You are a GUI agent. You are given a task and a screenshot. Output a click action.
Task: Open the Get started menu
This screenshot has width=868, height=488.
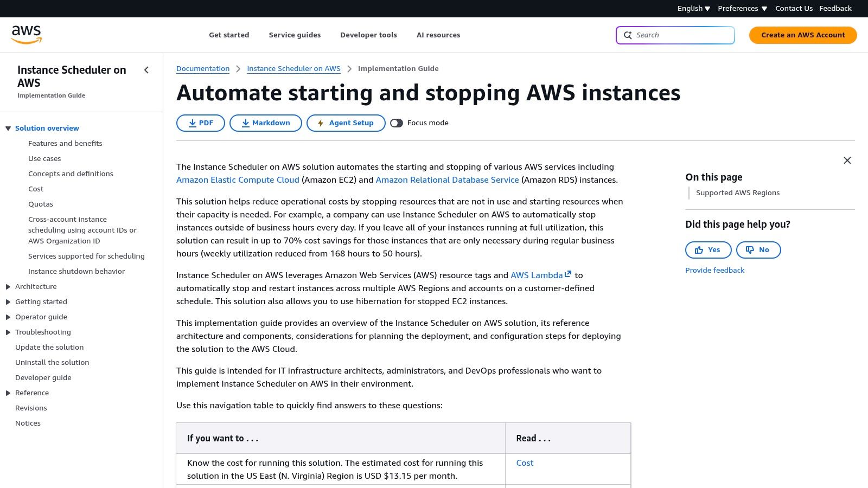(x=229, y=35)
